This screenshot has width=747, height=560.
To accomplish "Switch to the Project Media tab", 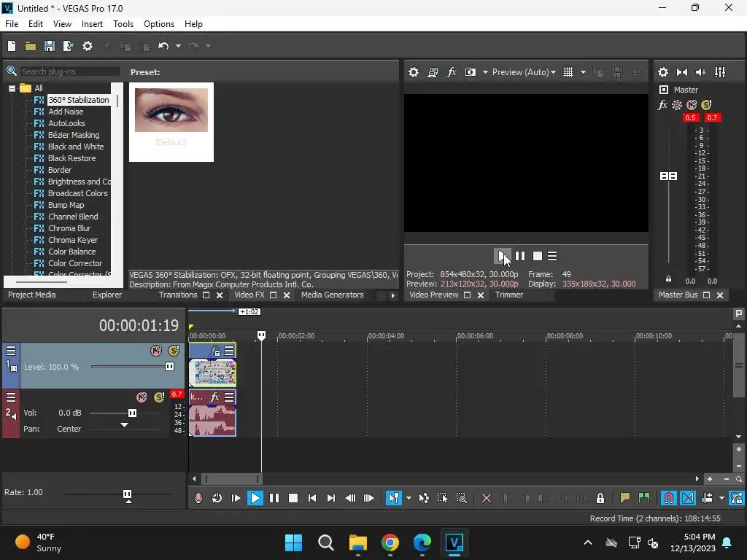I will coord(31,295).
